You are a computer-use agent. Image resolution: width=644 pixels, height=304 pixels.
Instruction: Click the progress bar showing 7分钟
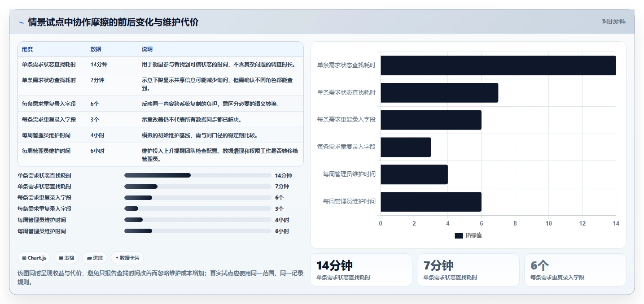tap(198, 187)
